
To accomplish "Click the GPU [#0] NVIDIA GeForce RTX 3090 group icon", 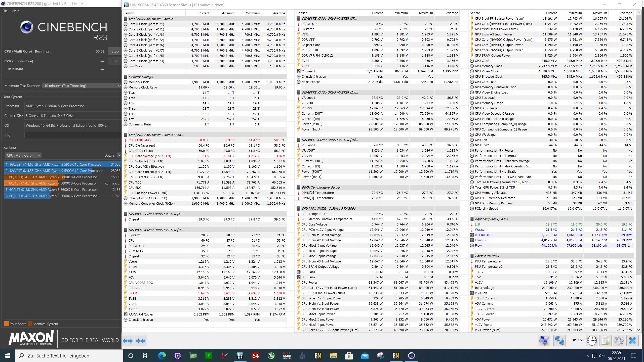I will pyautogui.click(x=299, y=208).
